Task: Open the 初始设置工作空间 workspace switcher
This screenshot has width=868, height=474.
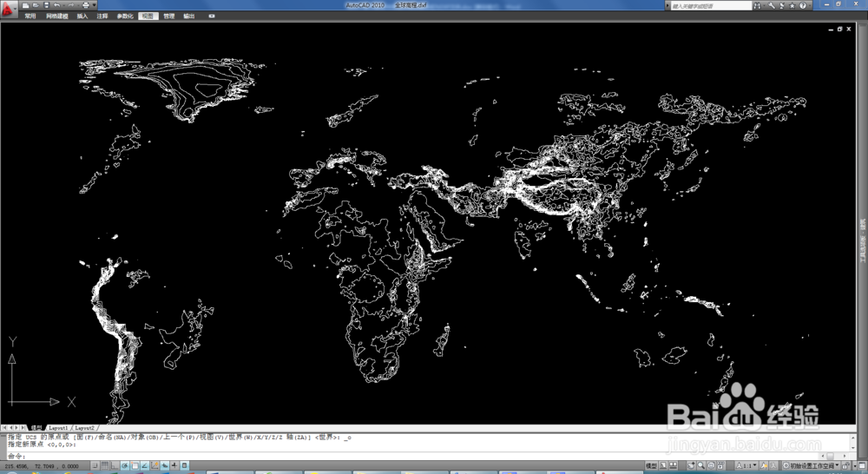Action: pos(811,466)
